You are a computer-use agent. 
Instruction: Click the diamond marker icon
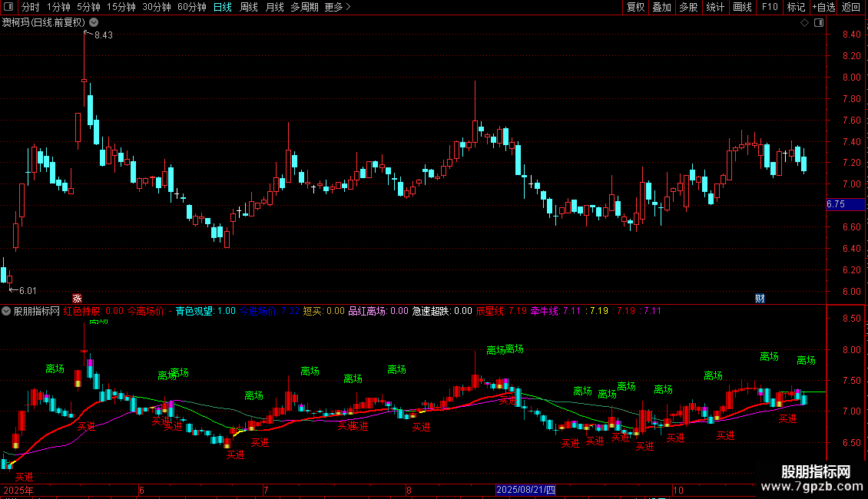pos(804,23)
